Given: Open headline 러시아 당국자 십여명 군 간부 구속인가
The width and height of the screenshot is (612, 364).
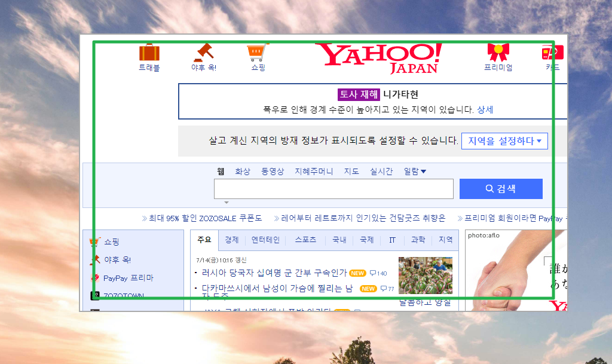Looking at the screenshot, I should coord(274,273).
